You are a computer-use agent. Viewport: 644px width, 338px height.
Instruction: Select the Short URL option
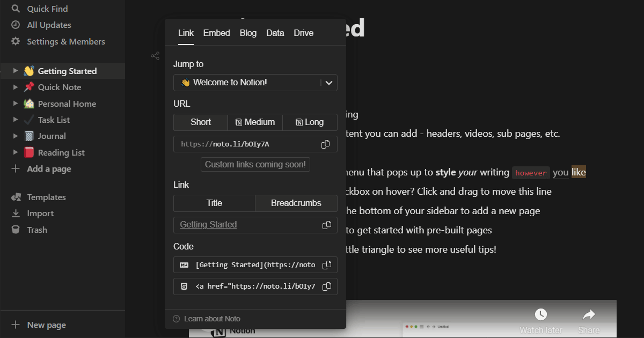pyautogui.click(x=201, y=122)
